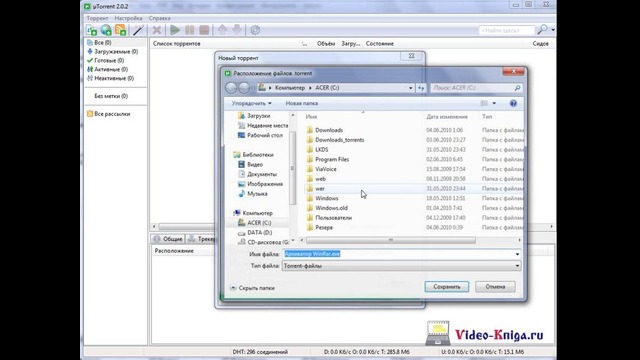The width and height of the screenshot is (640, 360).
Task: Click RSS feed add icon in toolbar
Action: [x=120, y=30]
